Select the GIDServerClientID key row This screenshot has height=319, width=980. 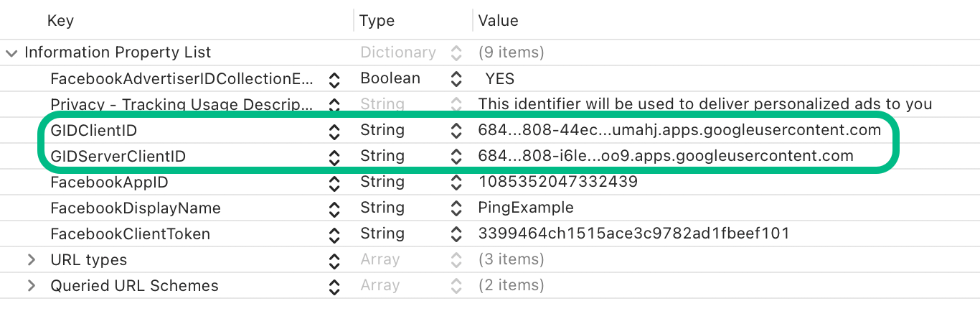[118, 157]
